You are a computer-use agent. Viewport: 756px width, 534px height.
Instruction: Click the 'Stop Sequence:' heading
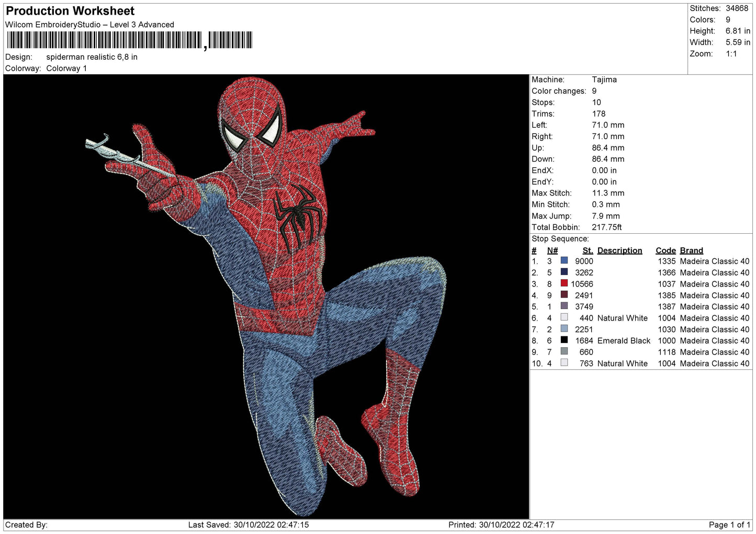tap(560, 239)
